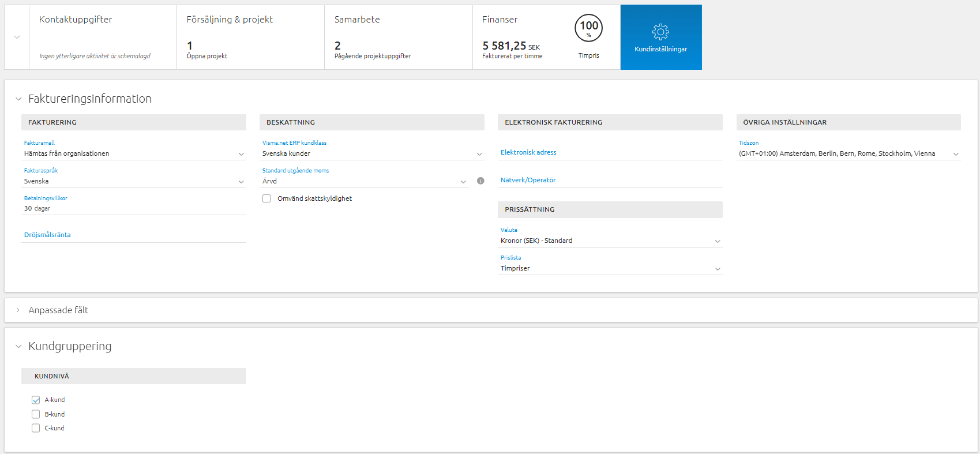Click the Elektronisk adress field
This screenshot has height=454, width=980.
610,152
